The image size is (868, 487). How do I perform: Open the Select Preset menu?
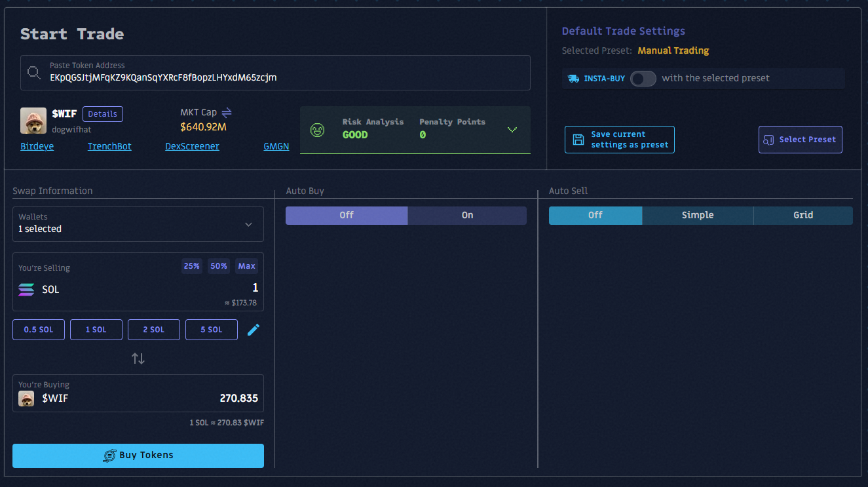[800, 140]
